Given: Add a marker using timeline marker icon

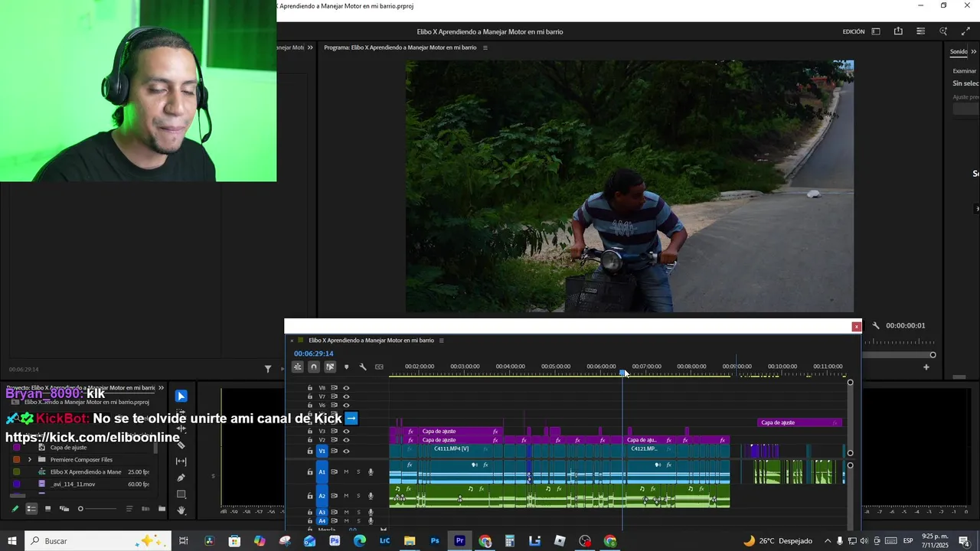Looking at the screenshot, I should (346, 367).
